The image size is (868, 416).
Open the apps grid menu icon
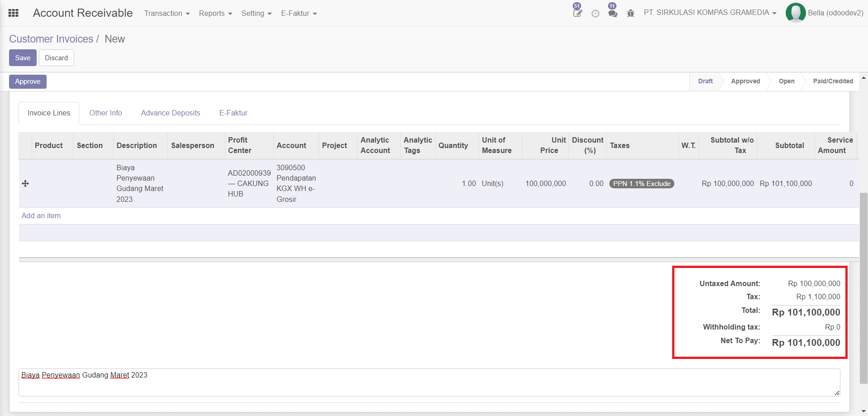tap(14, 13)
